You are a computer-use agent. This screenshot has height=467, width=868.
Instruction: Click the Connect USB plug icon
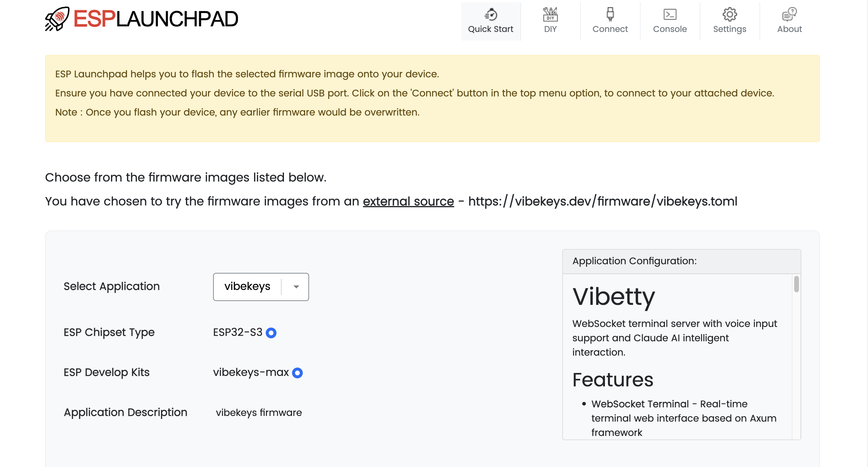tap(610, 14)
